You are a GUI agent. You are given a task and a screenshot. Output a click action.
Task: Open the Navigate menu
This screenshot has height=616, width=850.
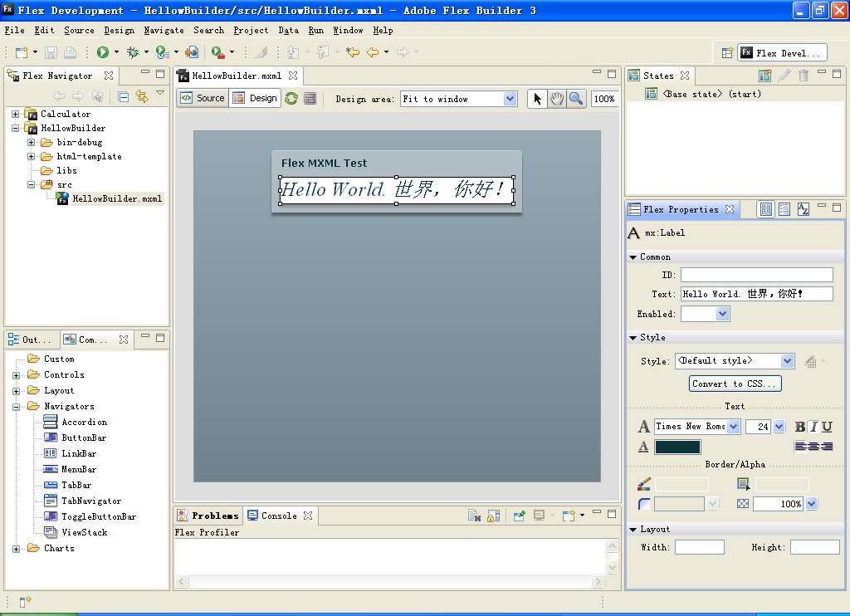tap(164, 31)
